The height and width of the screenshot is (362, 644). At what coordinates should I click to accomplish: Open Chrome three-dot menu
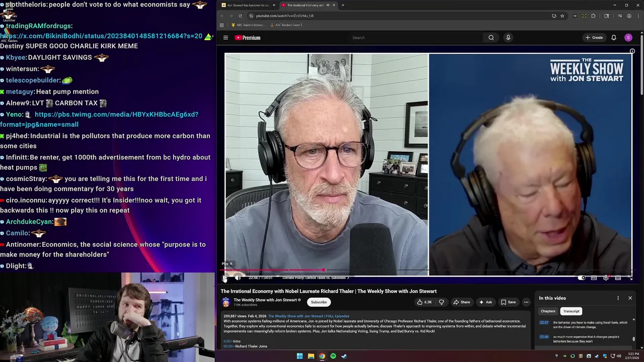(638, 16)
